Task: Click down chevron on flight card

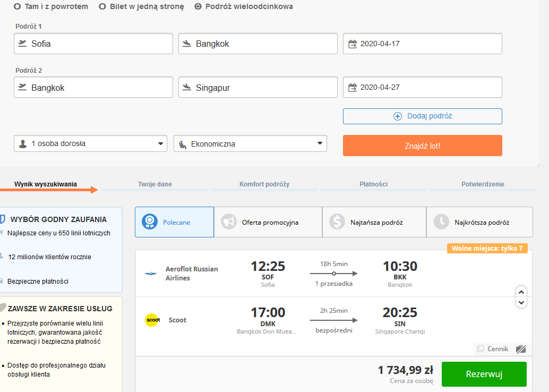Action: [521, 302]
